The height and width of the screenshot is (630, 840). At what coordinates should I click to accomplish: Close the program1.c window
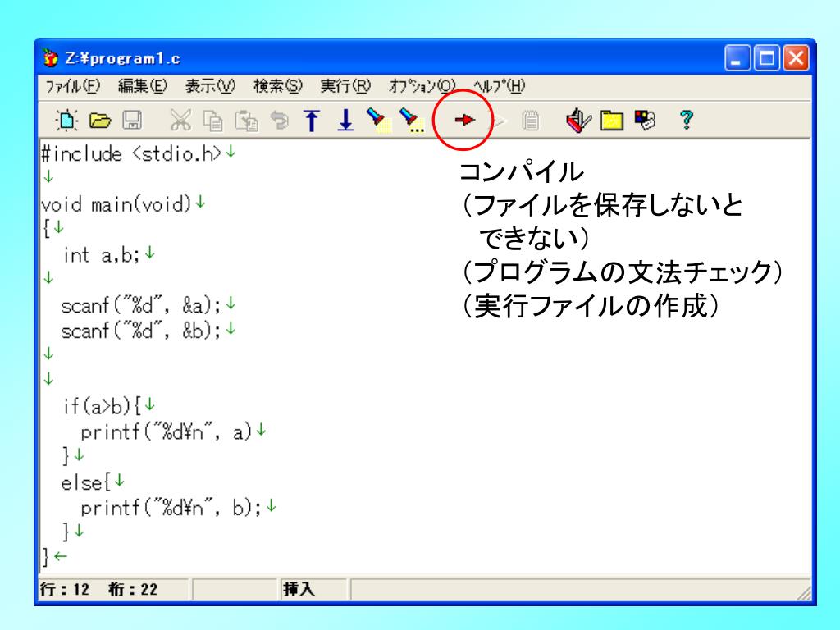coord(796,58)
